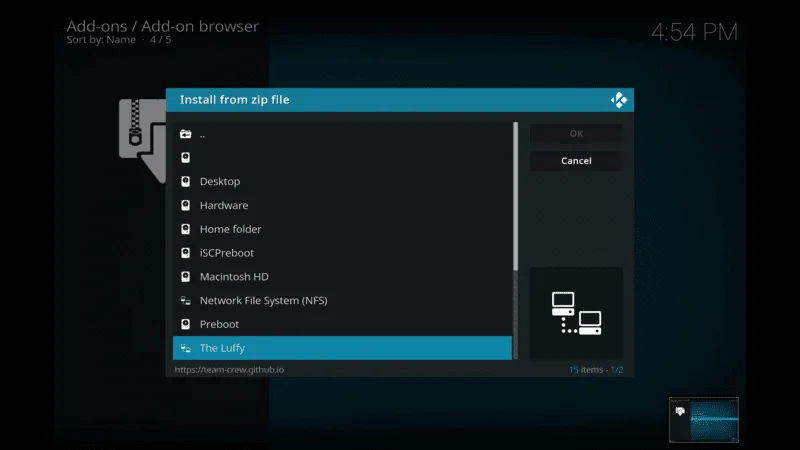
Task: Click the Hardware drive icon
Action: (x=185, y=205)
